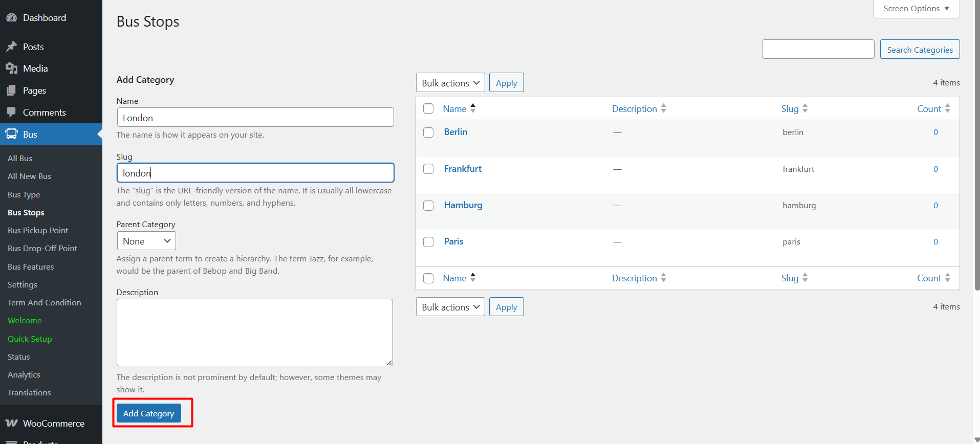This screenshot has width=980, height=444.
Task: Click the Posts pushpin icon
Action: (x=11, y=47)
